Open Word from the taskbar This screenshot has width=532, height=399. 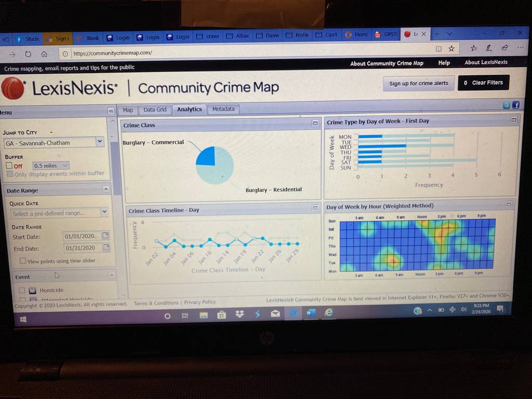(x=311, y=313)
